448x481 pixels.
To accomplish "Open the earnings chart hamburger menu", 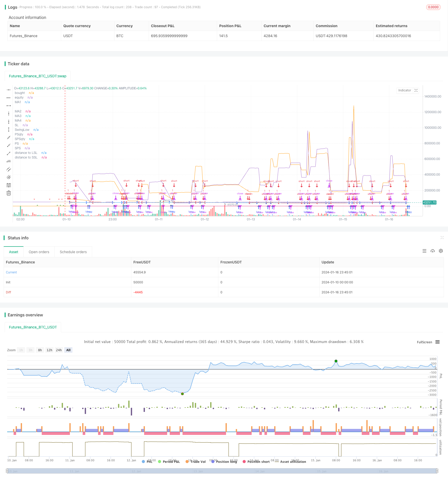I will pyautogui.click(x=438, y=342).
